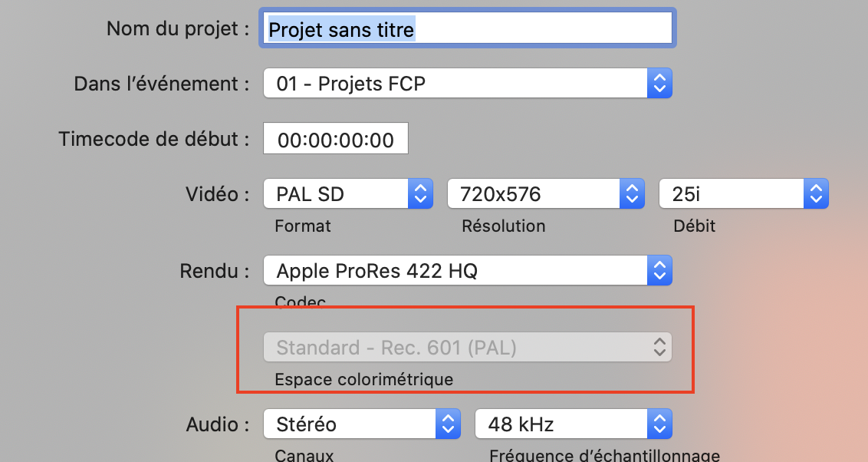Click the Timecode de début field
Image resolution: width=868 pixels, height=462 pixels.
[335, 138]
